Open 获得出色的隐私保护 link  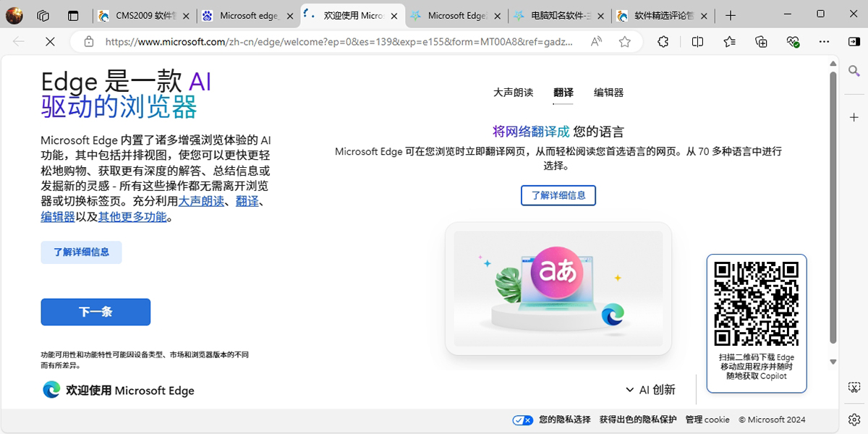coord(638,420)
